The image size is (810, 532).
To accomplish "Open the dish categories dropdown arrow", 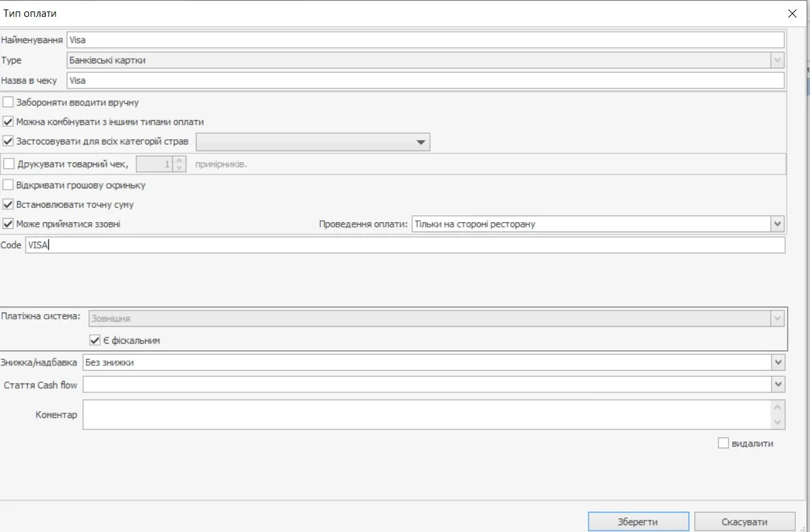I will pyautogui.click(x=421, y=142).
